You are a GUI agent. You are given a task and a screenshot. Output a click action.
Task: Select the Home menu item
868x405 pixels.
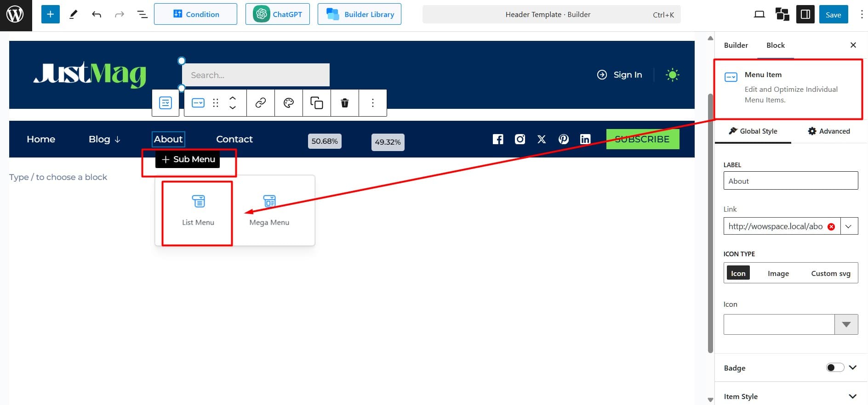coord(41,139)
